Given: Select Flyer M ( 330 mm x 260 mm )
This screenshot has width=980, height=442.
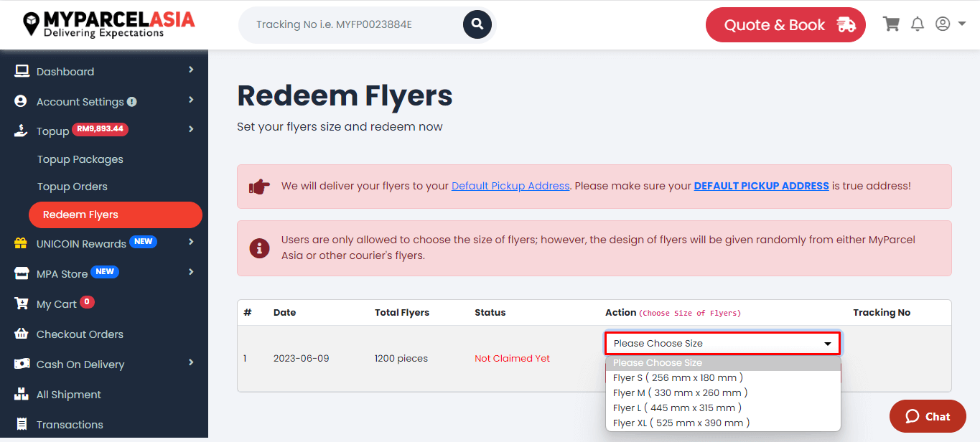Looking at the screenshot, I should [x=723, y=392].
